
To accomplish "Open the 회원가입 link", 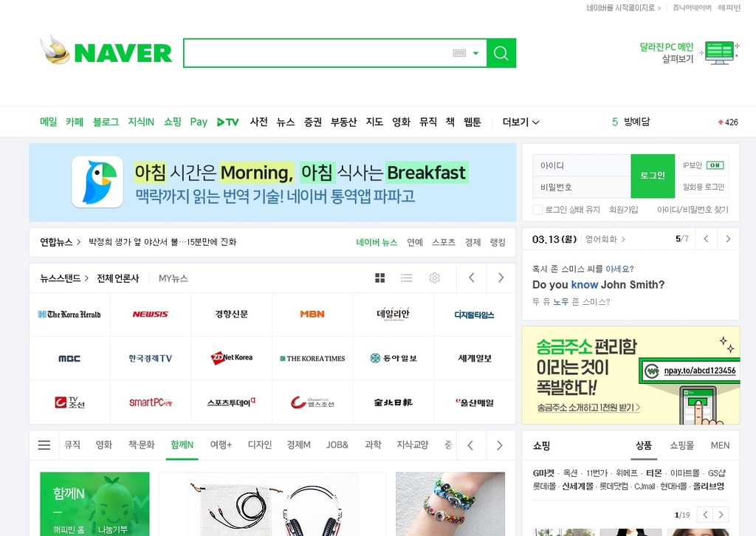I will (623, 210).
